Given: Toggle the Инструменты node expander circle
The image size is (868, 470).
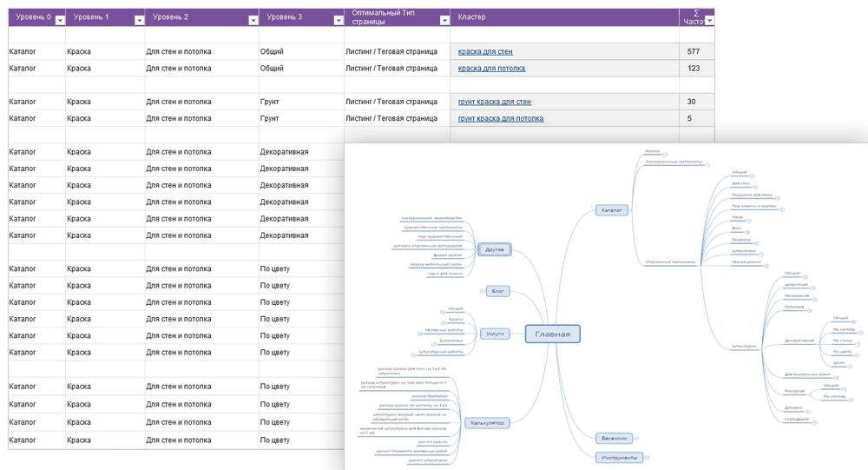Looking at the screenshot, I should point(647,457).
